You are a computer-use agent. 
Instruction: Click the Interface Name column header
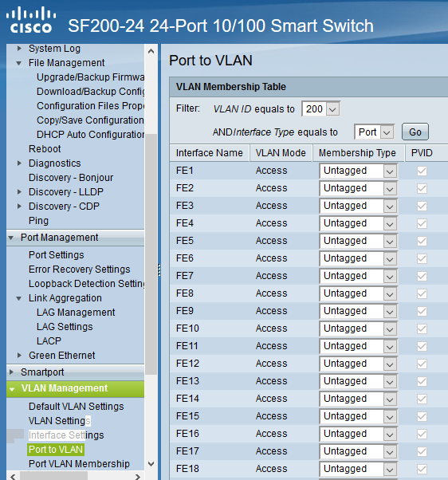click(210, 153)
